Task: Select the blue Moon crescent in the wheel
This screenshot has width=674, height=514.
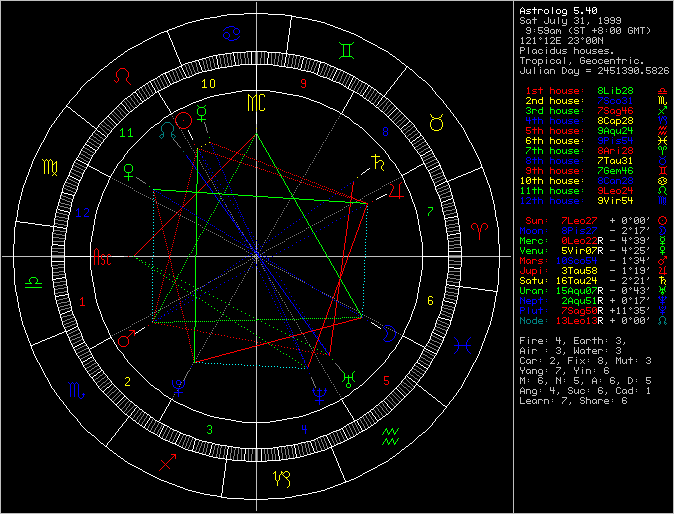Action: click(x=389, y=333)
